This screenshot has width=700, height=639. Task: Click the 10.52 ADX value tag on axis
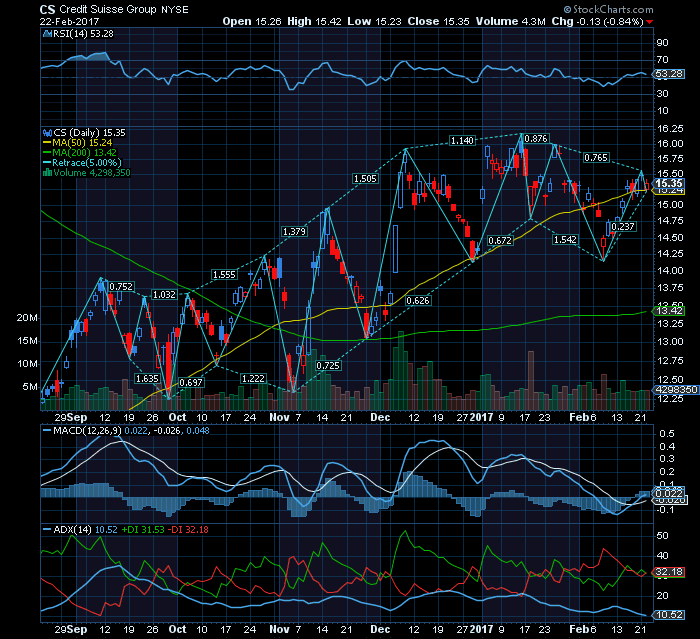click(669, 615)
